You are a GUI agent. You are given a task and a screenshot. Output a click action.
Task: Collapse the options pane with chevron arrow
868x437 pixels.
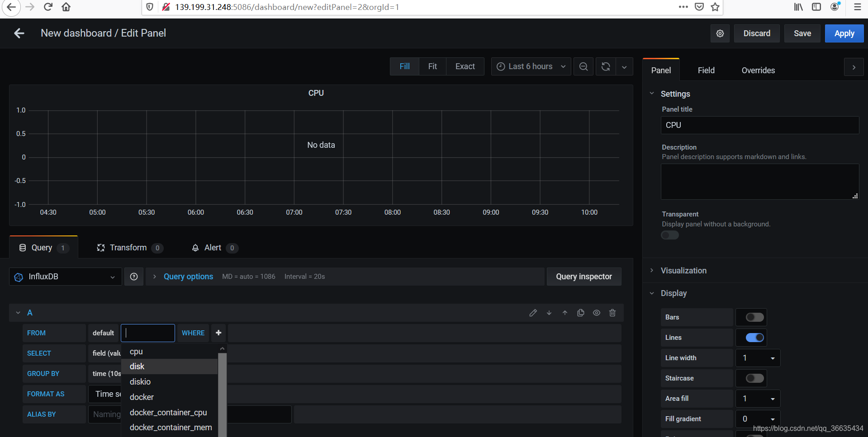point(854,67)
